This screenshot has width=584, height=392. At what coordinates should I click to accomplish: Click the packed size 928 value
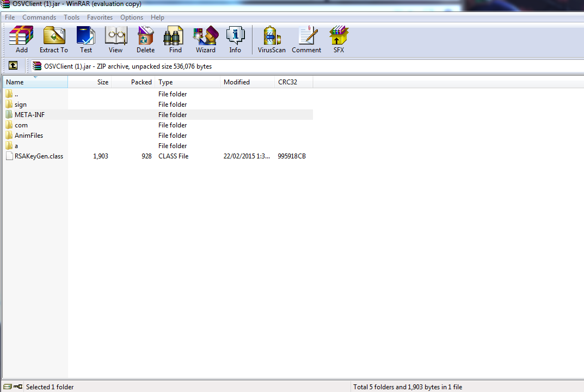point(146,156)
